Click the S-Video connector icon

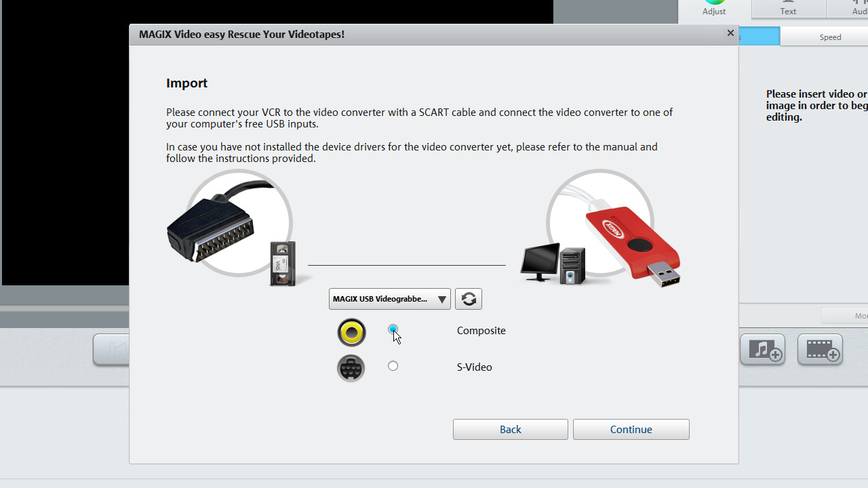(x=351, y=369)
